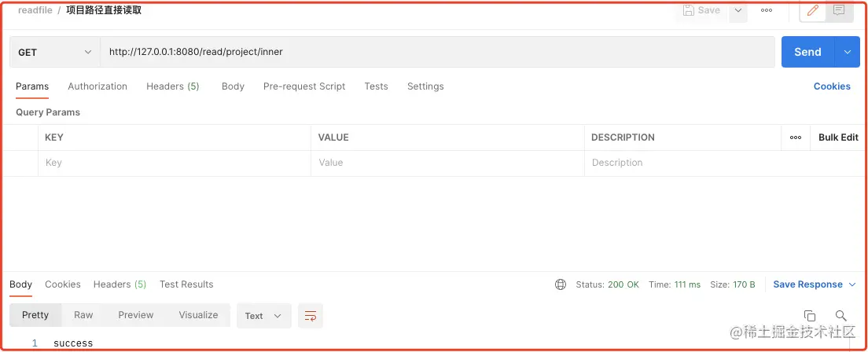This screenshot has height=352, width=868.
Task: Copy the response with the copy icon
Action: pos(810,316)
